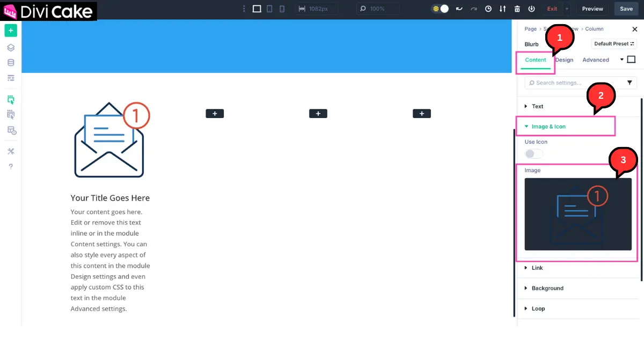This screenshot has height=338, width=644.
Task: Click the Save button
Action: (626, 9)
